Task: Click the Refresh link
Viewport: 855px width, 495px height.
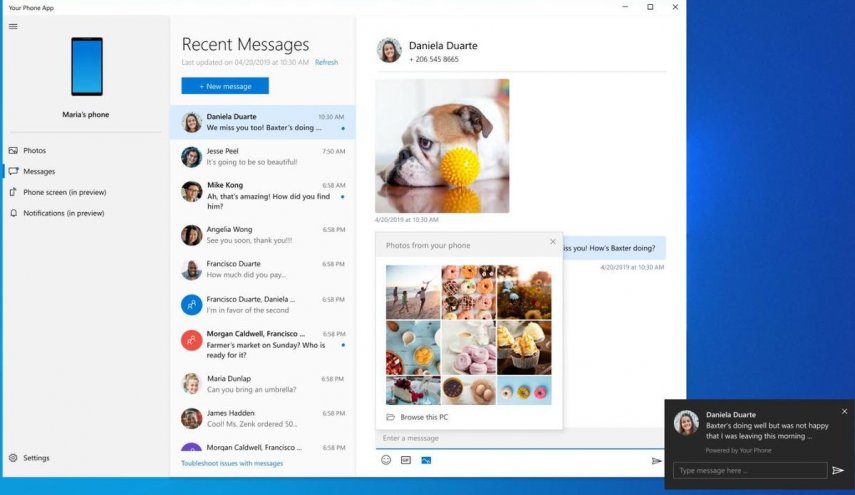Action: [326, 62]
